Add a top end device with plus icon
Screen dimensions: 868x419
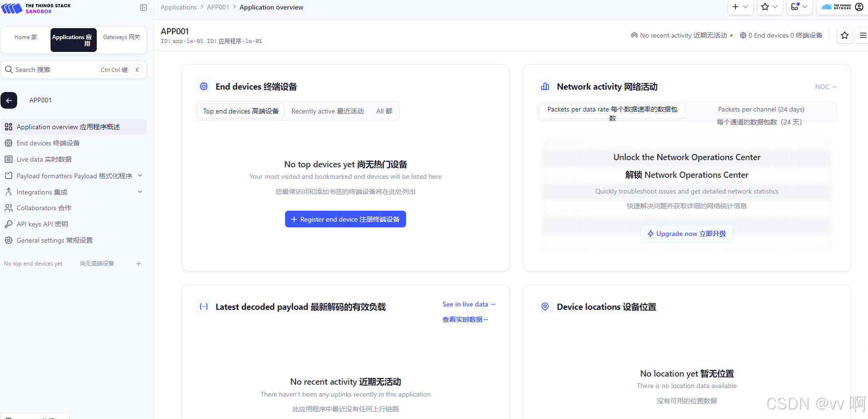click(139, 264)
